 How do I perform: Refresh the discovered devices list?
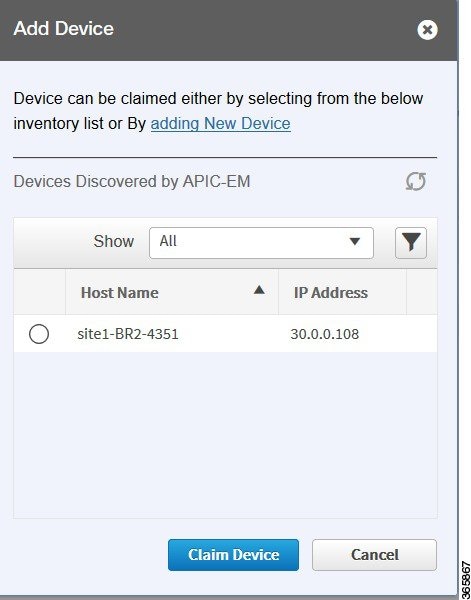416,181
